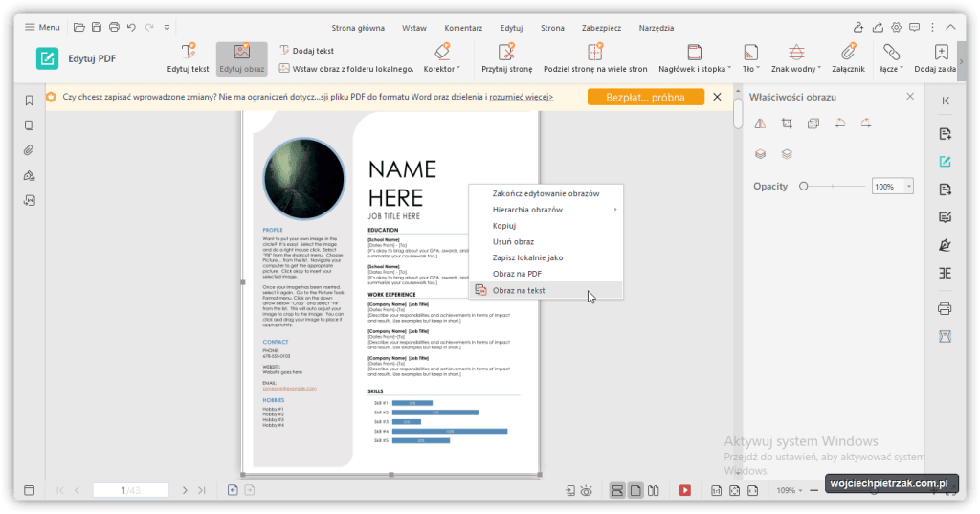980x514 pixels.
Task: Close the Właściwości obrazu panel
Action: pyautogui.click(x=910, y=97)
